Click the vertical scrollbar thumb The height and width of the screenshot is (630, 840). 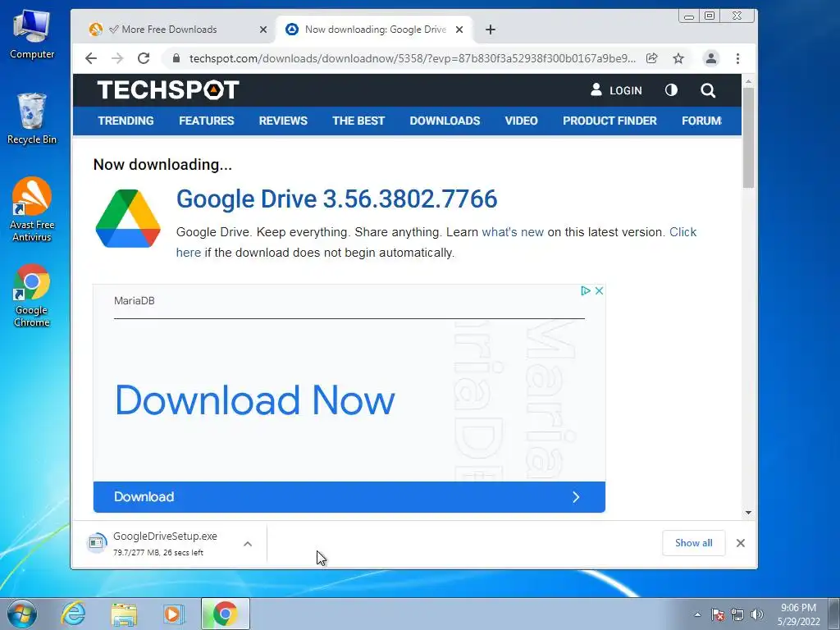point(748,137)
